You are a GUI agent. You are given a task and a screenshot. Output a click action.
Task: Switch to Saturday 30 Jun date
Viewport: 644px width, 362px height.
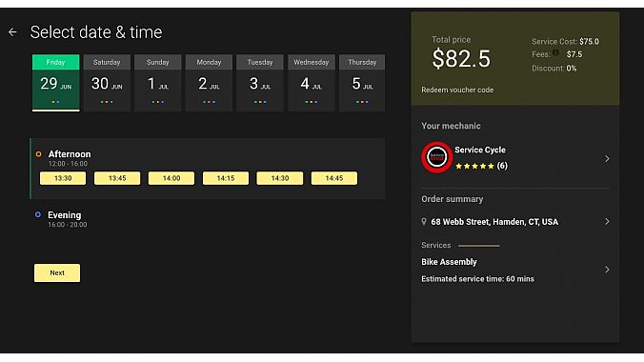point(107,83)
